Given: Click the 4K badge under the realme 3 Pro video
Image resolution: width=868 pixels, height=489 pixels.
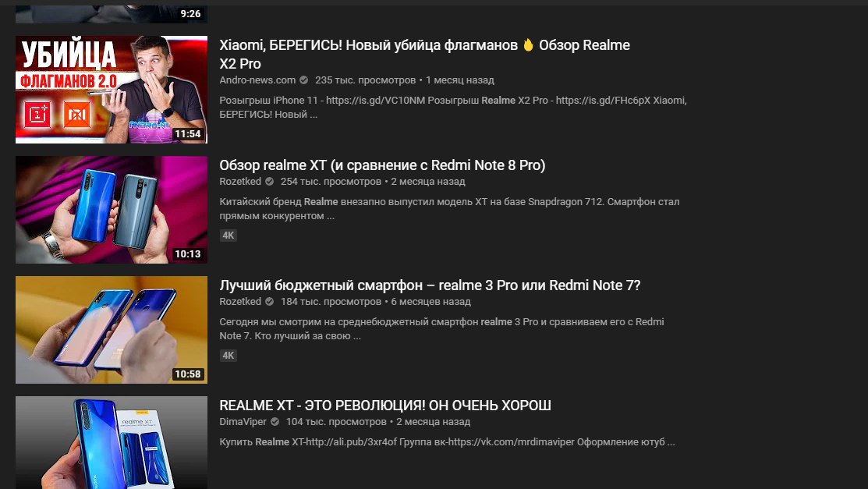Looking at the screenshot, I should [228, 356].
